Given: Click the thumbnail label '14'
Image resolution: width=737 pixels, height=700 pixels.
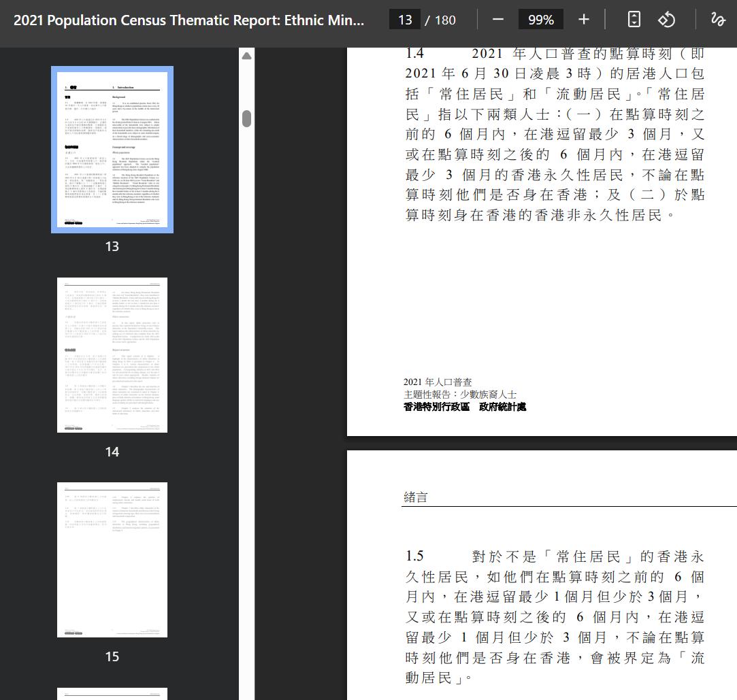Looking at the screenshot, I should (x=112, y=452).
